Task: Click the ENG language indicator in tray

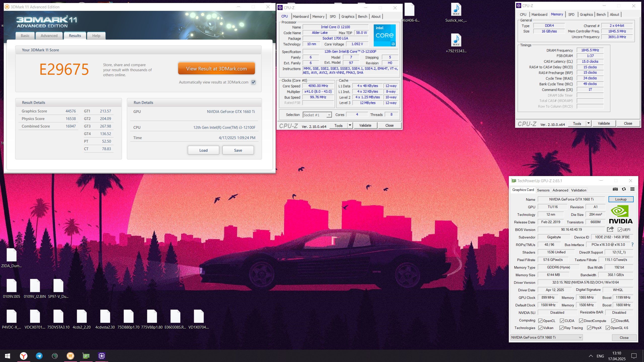Action: coord(600,356)
